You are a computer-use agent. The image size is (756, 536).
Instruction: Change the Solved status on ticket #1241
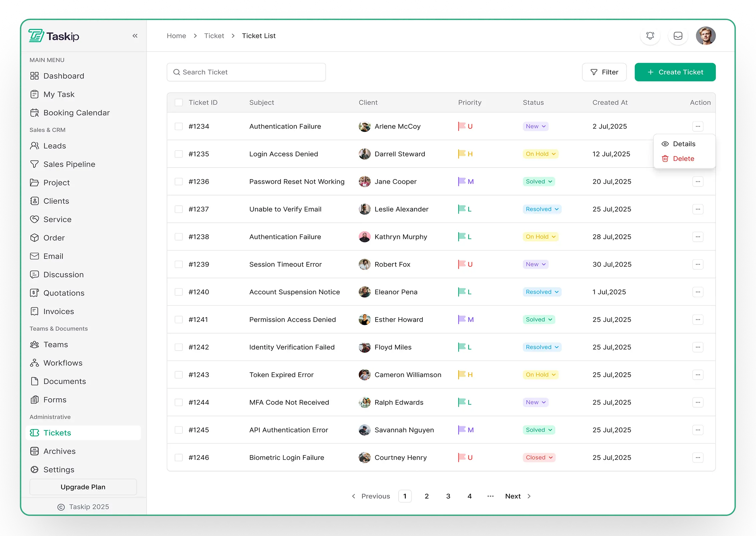tap(539, 319)
